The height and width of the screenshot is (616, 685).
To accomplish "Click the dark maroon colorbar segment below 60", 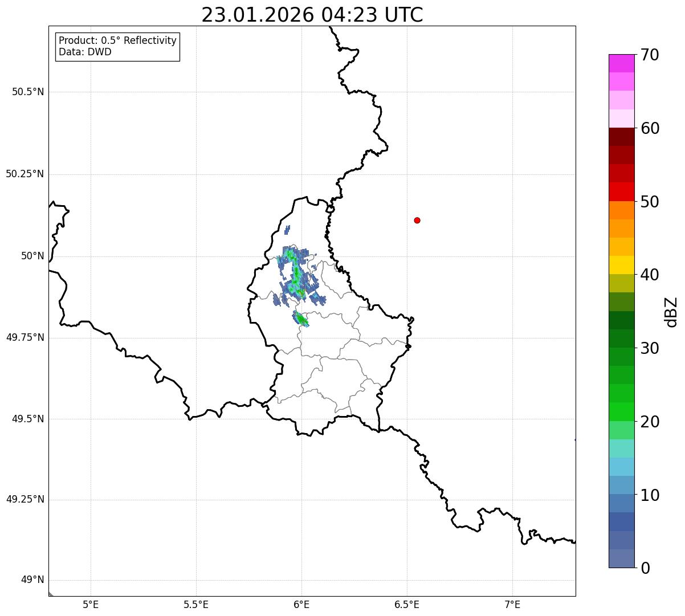I will click(x=621, y=137).
